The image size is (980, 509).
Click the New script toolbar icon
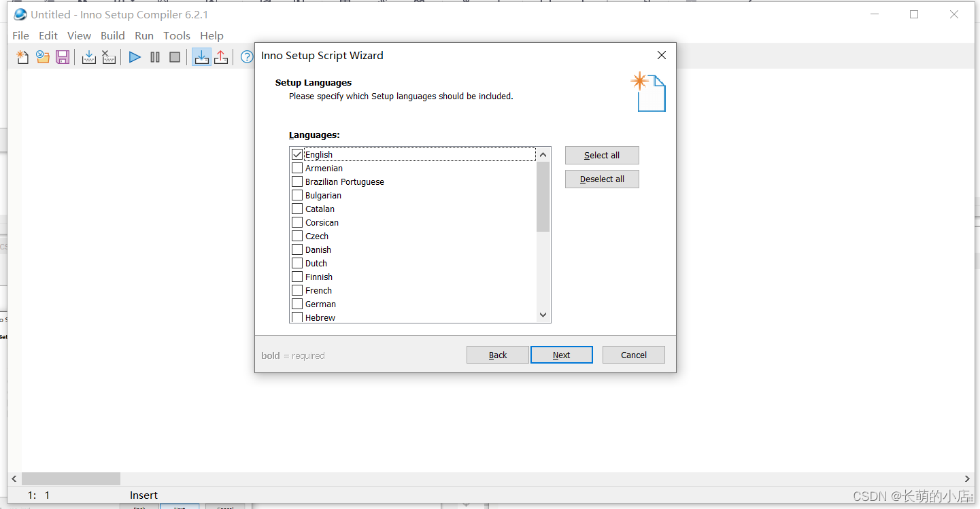(22, 57)
